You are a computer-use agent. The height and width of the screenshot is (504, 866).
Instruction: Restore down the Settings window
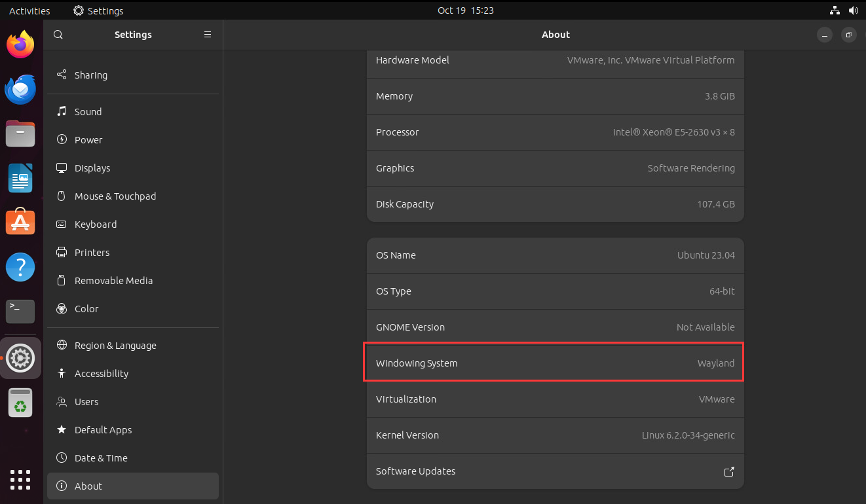[848, 35]
